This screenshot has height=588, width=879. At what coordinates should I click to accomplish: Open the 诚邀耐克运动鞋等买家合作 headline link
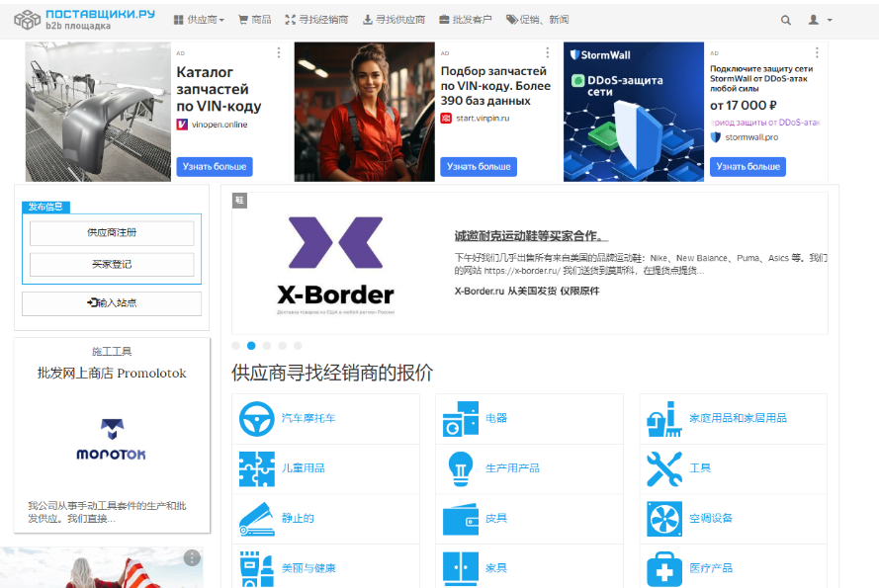pyautogui.click(x=531, y=236)
